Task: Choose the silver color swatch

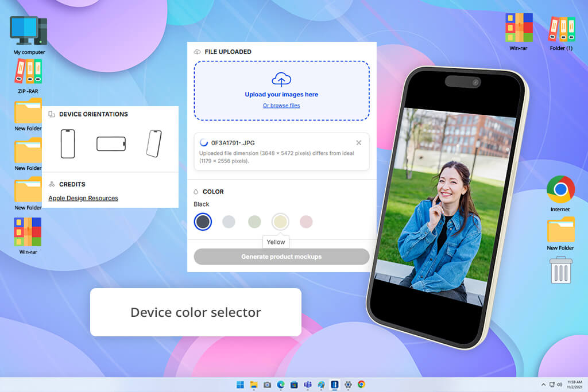Action: coord(229,222)
